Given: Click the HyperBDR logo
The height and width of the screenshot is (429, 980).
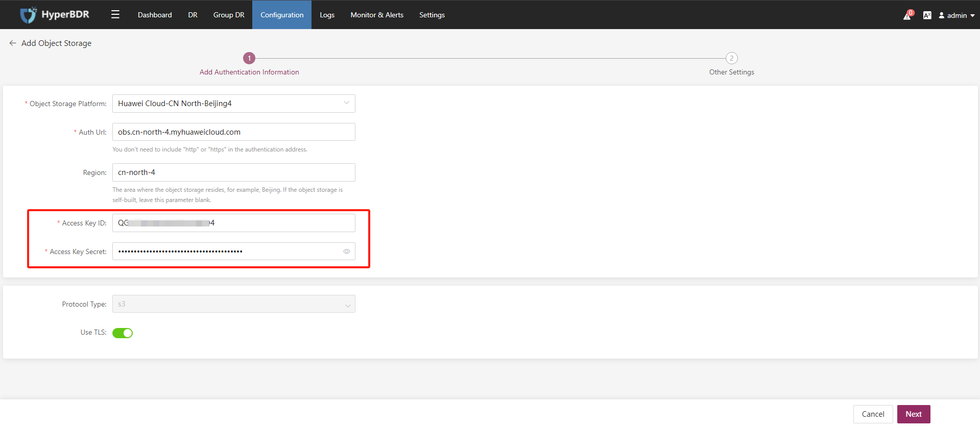Looking at the screenshot, I should tap(54, 15).
